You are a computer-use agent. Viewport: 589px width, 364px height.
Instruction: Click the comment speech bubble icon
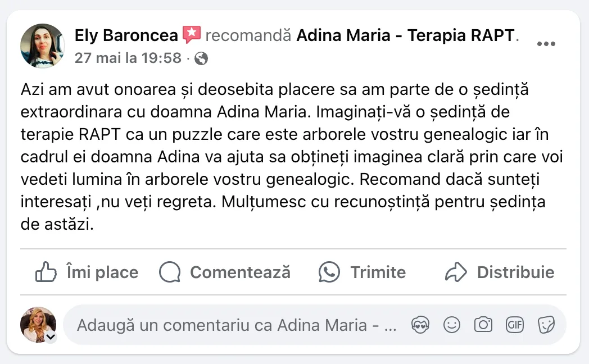click(x=170, y=272)
